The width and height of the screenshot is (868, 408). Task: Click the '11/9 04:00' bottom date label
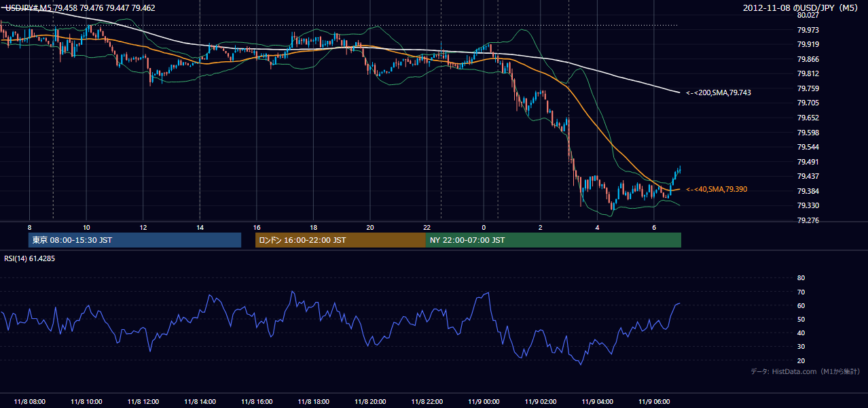click(x=597, y=402)
